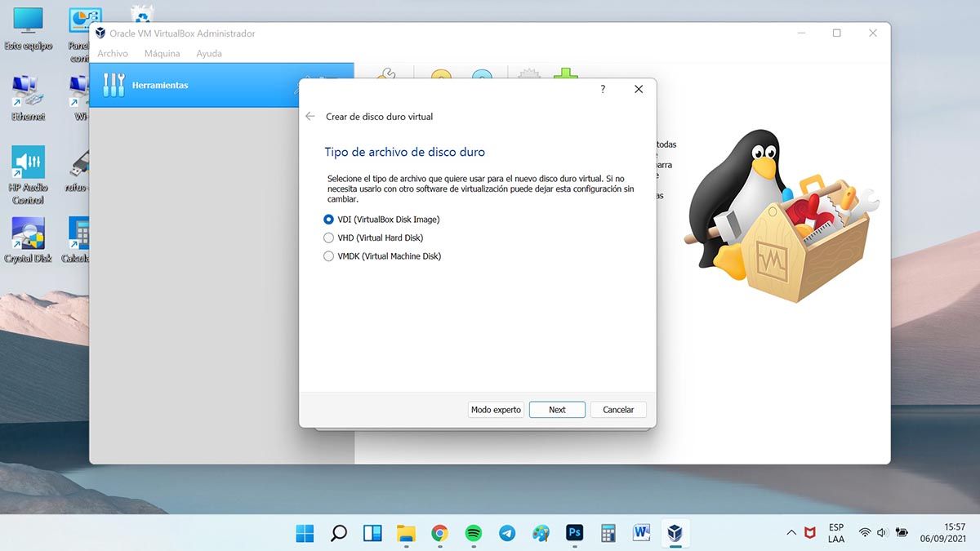Open the Máquina menu
Screen dimensions: 980x551
click(162, 54)
